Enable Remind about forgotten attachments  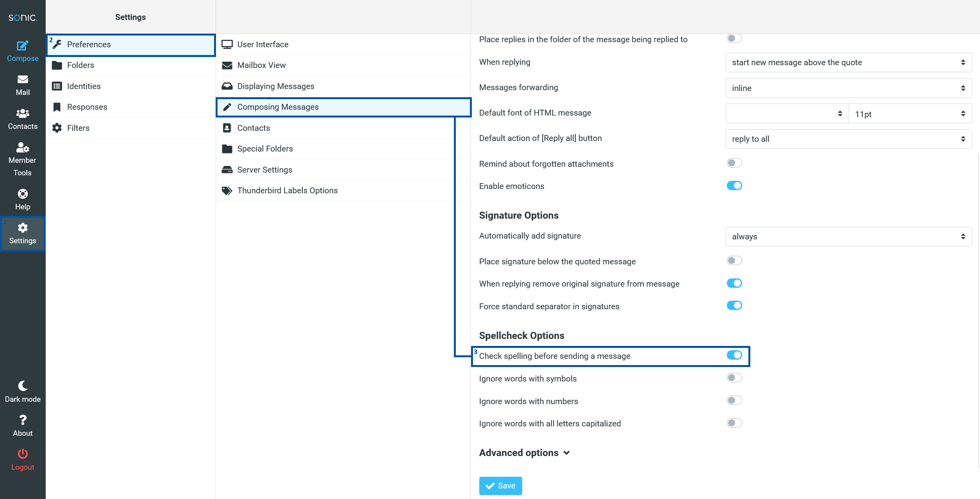tap(734, 163)
